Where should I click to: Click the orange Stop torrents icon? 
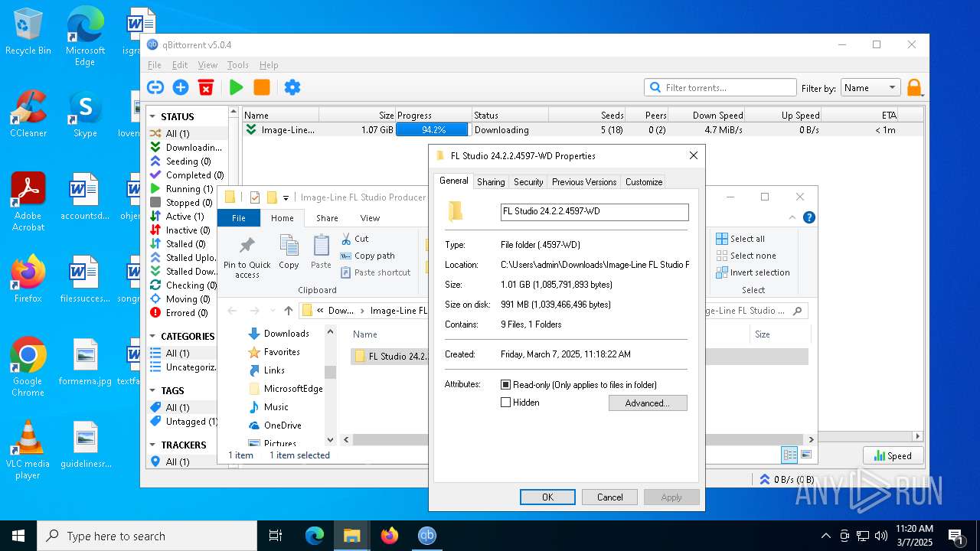pyautogui.click(x=262, y=87)
